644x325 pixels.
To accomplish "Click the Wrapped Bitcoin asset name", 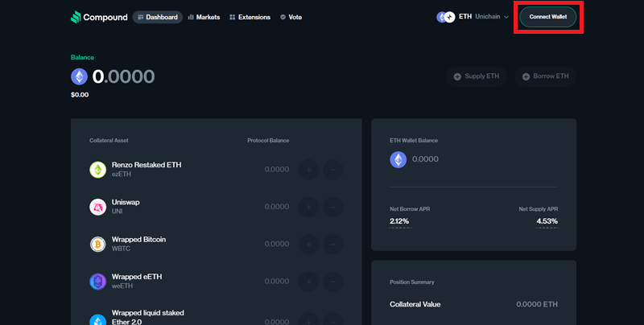I will [138, 240].
